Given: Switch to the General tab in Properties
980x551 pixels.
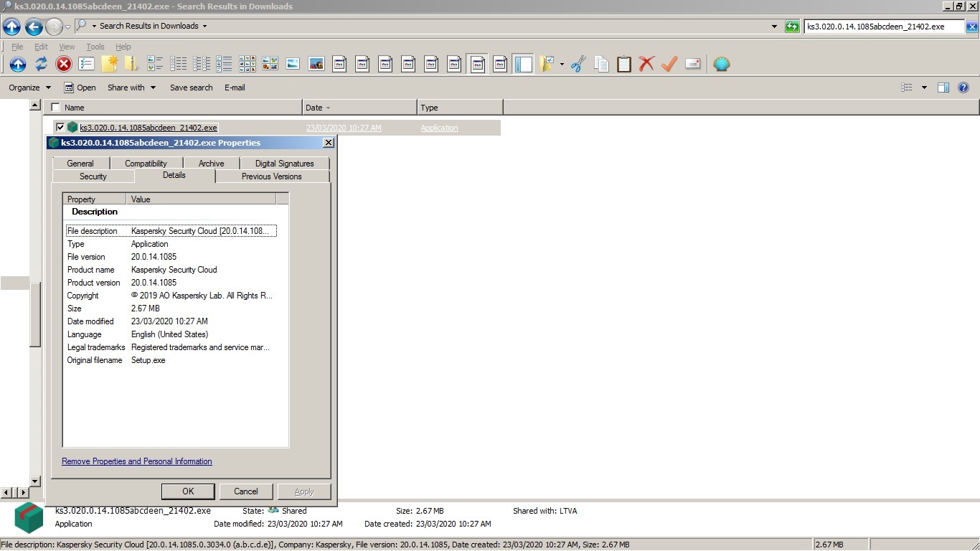Looking at the screenshot, I should click(80, 164).
